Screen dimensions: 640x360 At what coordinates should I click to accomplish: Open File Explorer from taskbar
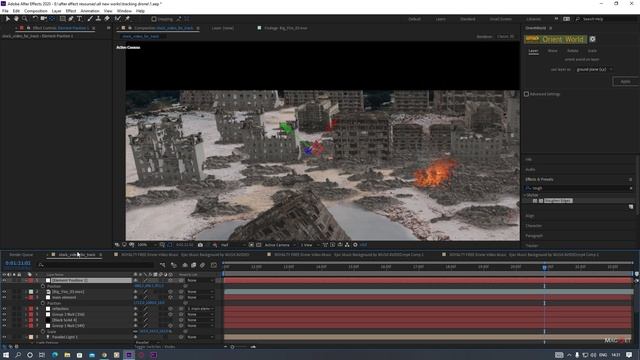click(x=67, y=355)
